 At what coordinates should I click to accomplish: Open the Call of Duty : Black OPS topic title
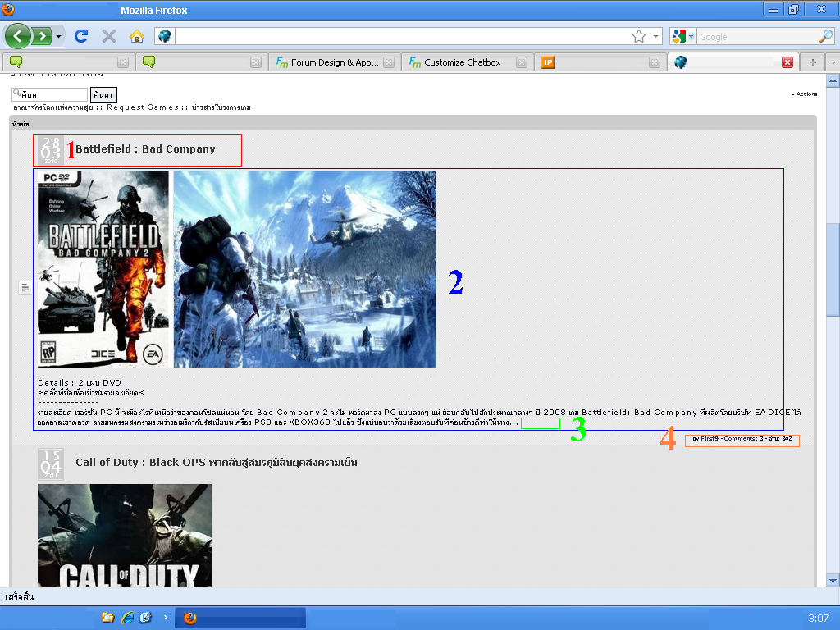point(217,463)
